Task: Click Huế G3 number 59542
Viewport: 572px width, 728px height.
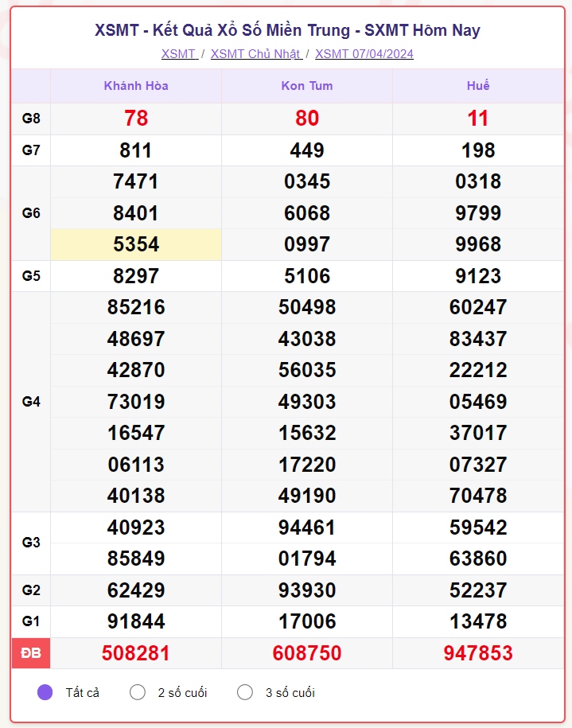Action: 478,528
